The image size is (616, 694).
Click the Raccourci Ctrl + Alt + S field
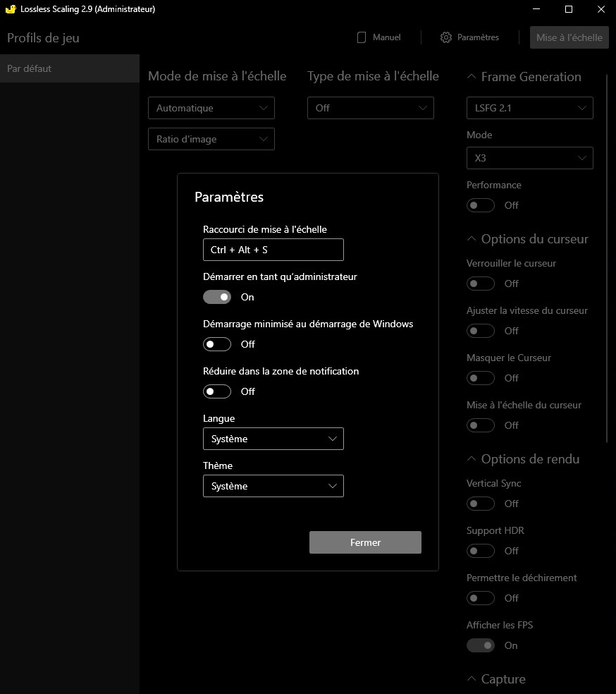273,250
